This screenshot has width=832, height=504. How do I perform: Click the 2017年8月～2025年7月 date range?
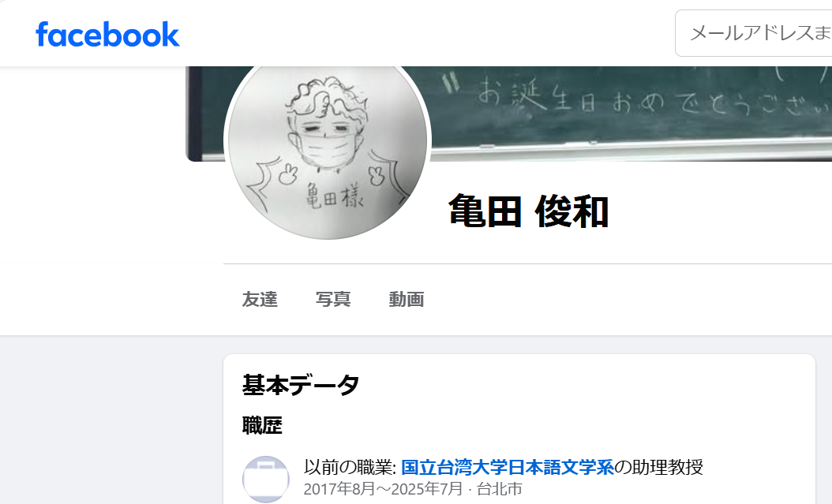pos(383,489)
